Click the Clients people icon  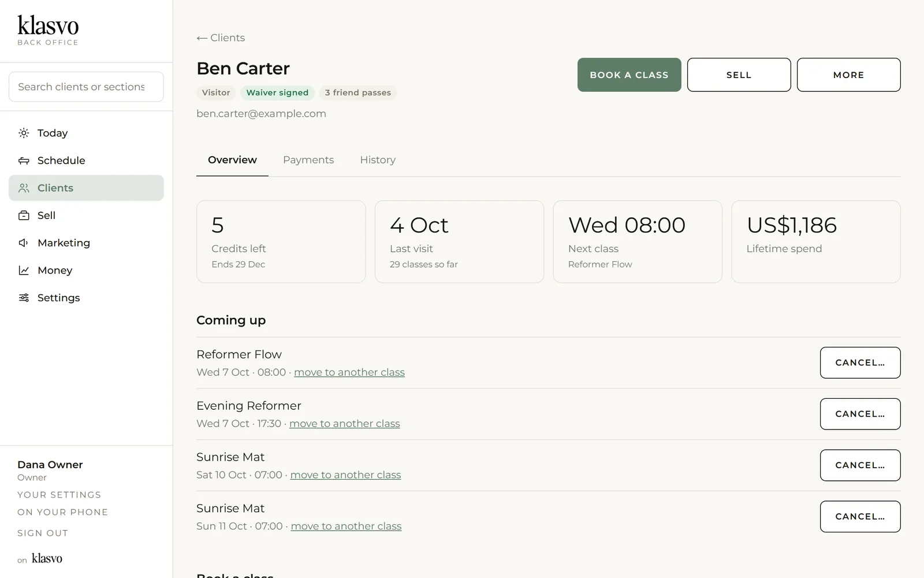[x=24, y=188]
